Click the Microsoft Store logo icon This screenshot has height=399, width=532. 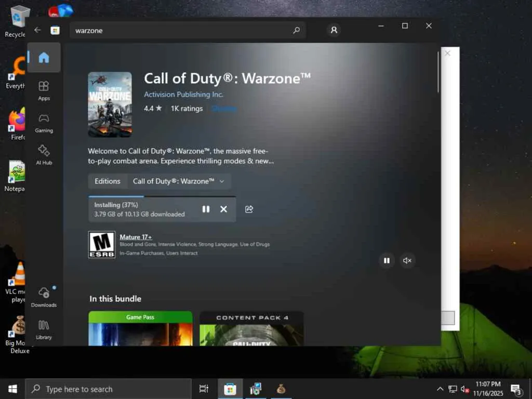click(x=55, y=31)
